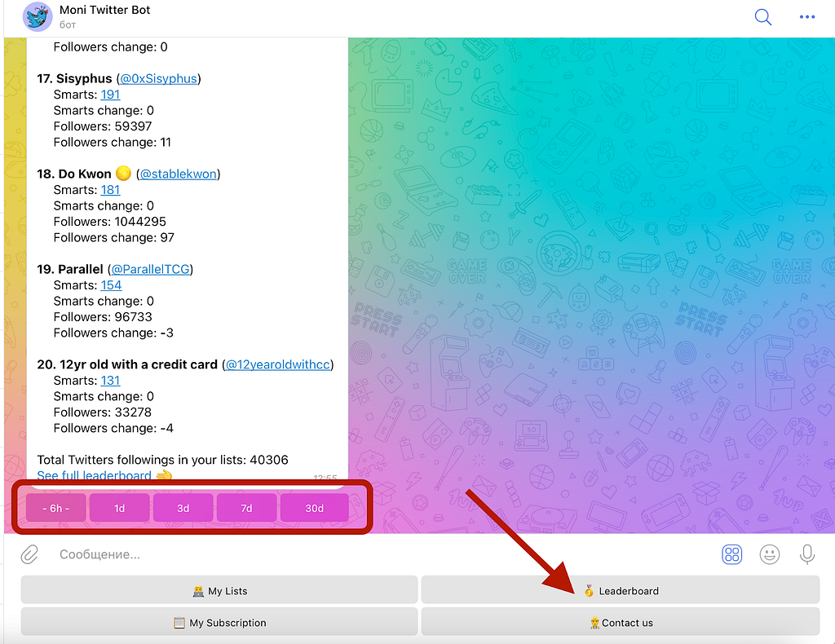Open smarts count 131 link
This screenshot has width=835, height=644.
tap(110, 381)
